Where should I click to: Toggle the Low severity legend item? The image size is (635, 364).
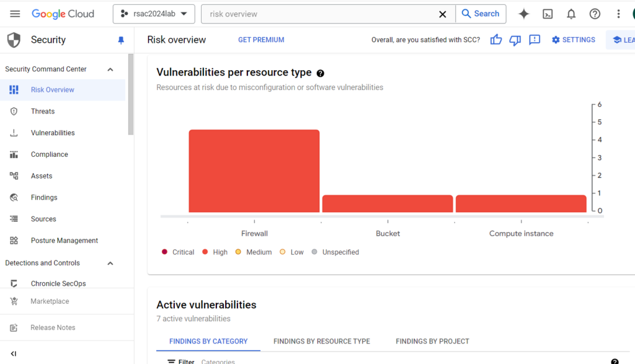pyautogui.click(x=291, y=252)
